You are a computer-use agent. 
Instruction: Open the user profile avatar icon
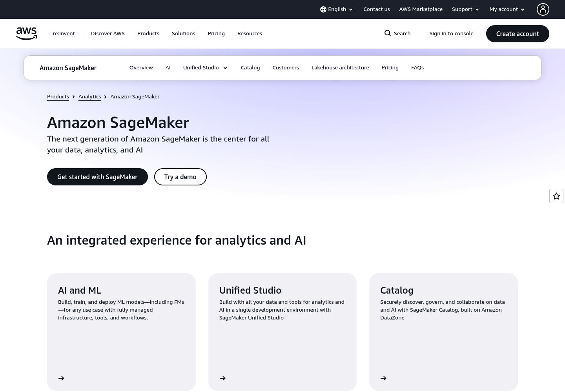point(543,9)
